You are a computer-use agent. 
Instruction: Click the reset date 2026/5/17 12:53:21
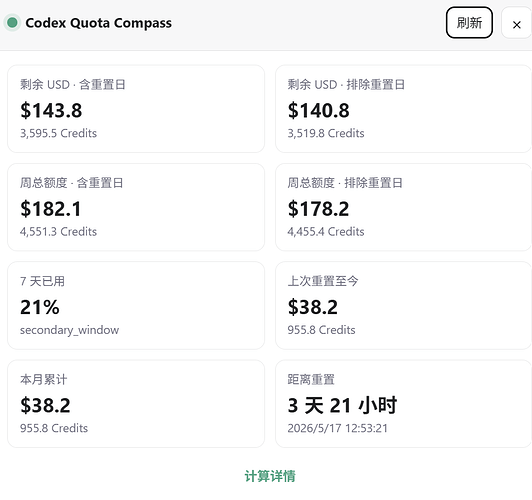[x=338, y=428]
